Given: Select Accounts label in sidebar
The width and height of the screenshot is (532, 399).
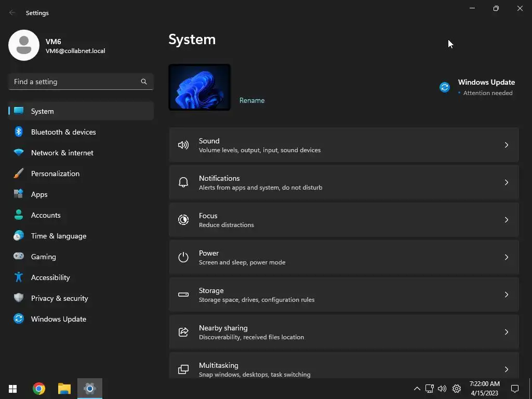Looking at the screenshot, I should pos(46,215).
